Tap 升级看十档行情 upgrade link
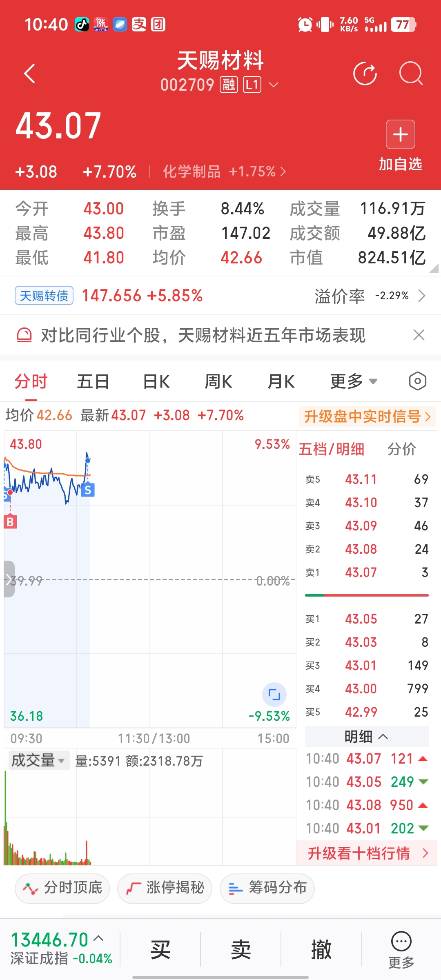441x980 pixels. pos(367,853)
